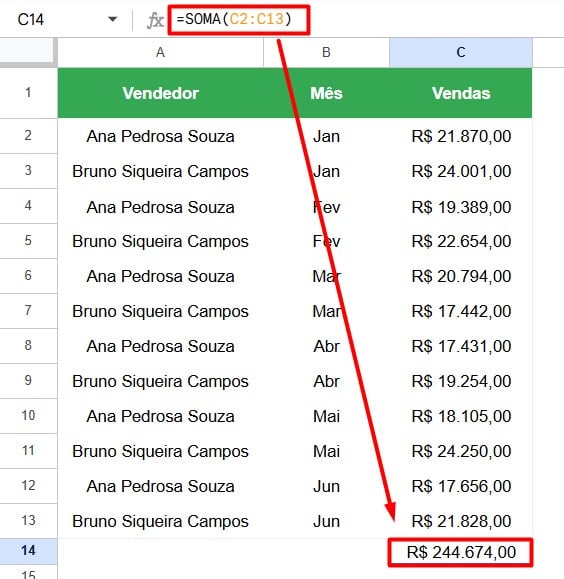Select cell with R$ 21.828,00
Viewport: 564px width, 579px height.
click(461, 521)
